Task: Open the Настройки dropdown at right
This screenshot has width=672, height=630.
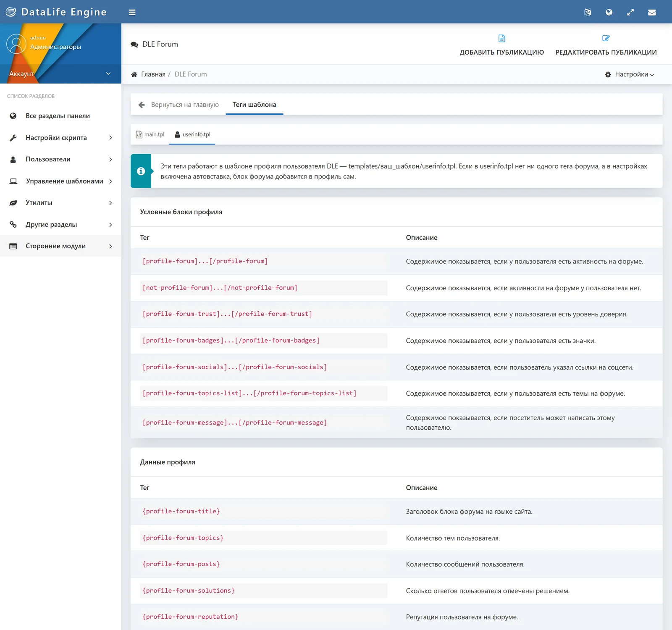Action: tap(630, 74)
